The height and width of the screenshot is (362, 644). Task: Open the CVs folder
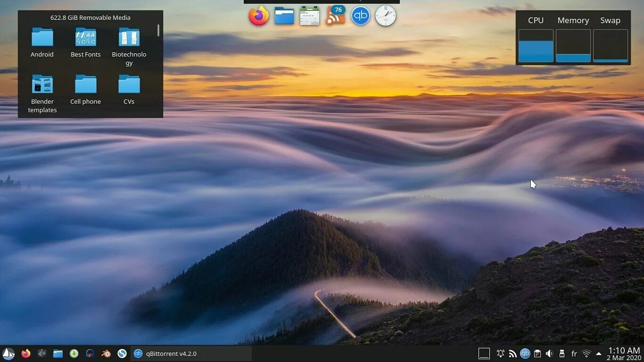[x=129, y=90]
